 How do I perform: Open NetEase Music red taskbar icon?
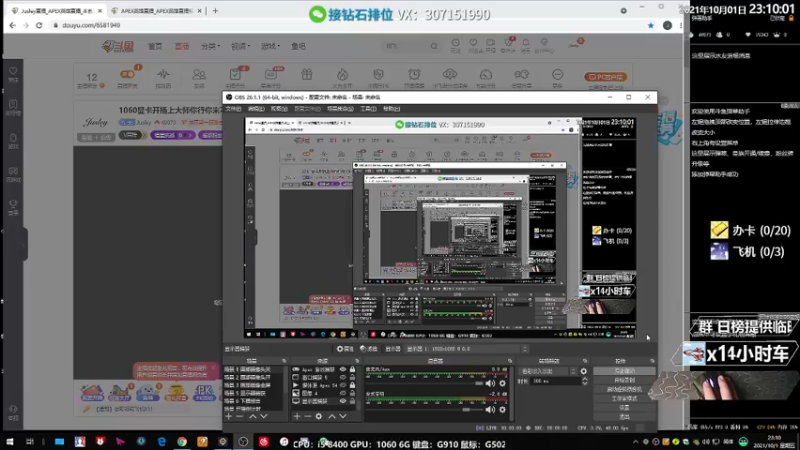click(x=264, y=442)
